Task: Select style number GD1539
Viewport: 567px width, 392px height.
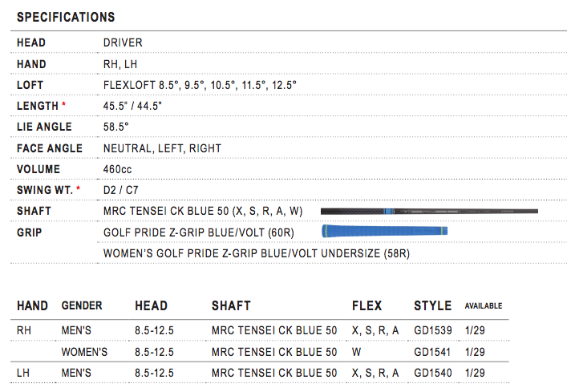Action: [433, 330]
